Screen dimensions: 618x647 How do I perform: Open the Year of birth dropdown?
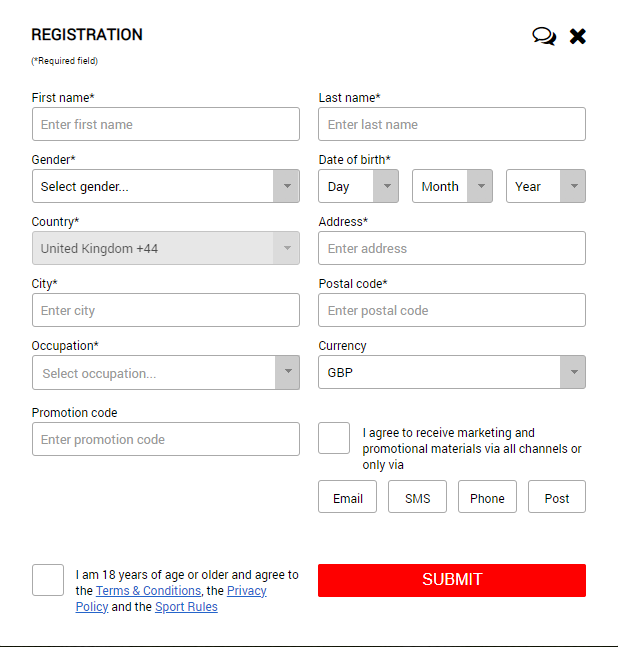(x=546, y=186)
